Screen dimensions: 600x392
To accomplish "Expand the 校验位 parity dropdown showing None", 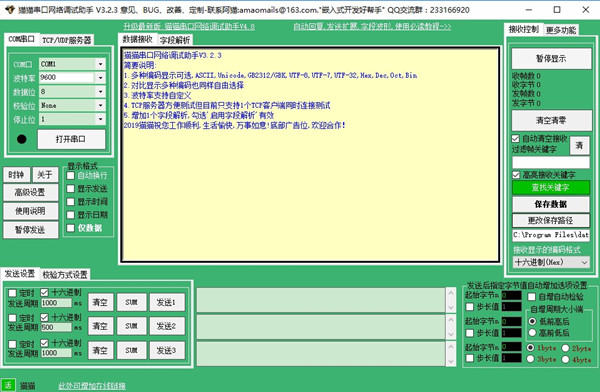I will [x=100, y=105].
